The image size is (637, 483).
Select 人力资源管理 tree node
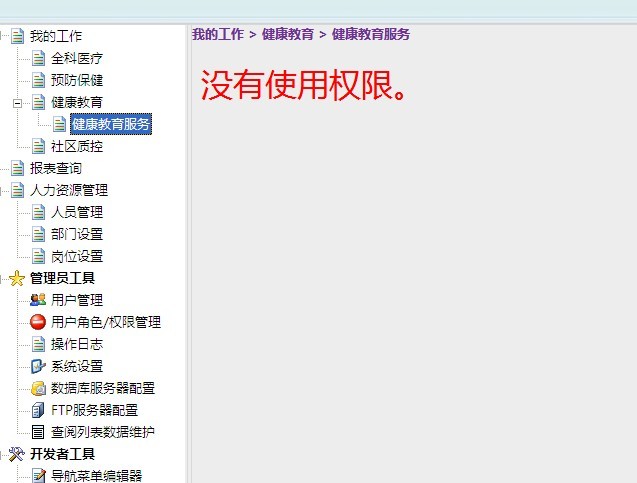click(x=69, y=190)
